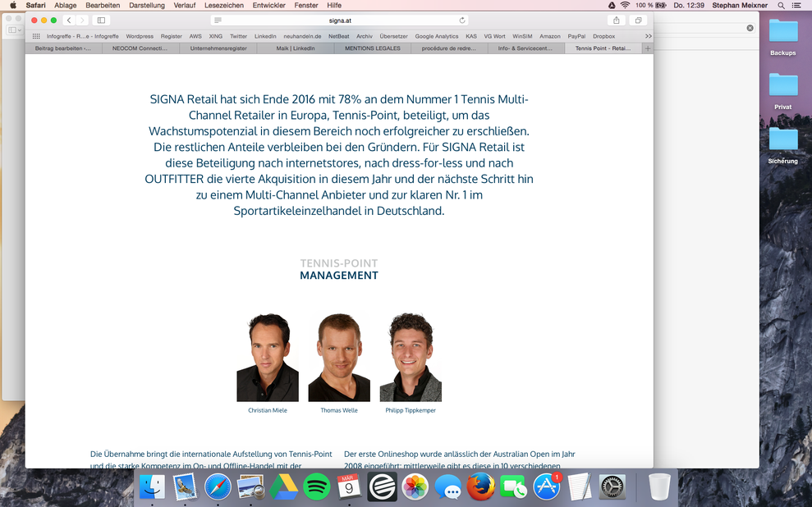This screenshot has width=812, height=507.
Task: Add a new Safari tab
Action: coord(647,48)
